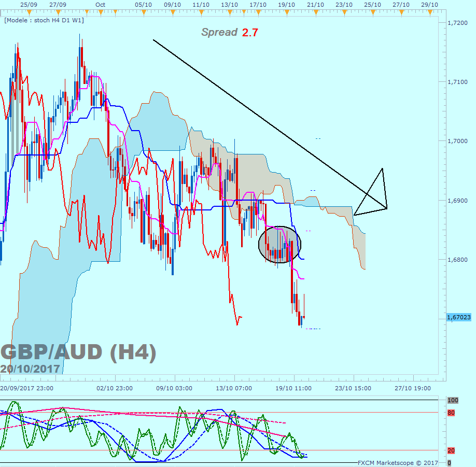The image size is (476, 467).
Task: Select 29/10 on the top date axis
Action: 429,4
